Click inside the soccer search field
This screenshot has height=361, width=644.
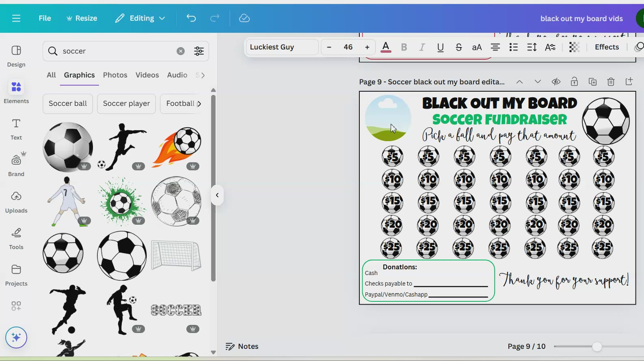pyautogui.click(x=118, y=51)
